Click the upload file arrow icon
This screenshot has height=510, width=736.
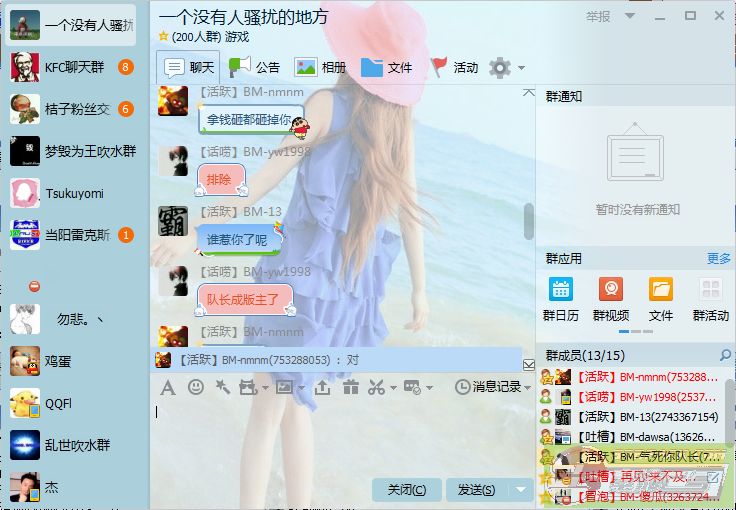click(x=323, y=387)
